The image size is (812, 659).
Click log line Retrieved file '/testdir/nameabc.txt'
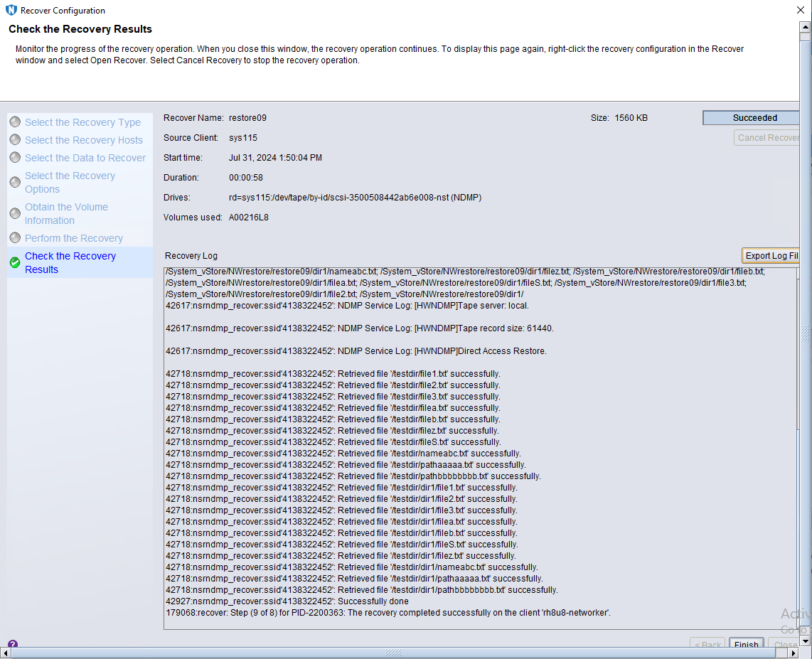343,454
